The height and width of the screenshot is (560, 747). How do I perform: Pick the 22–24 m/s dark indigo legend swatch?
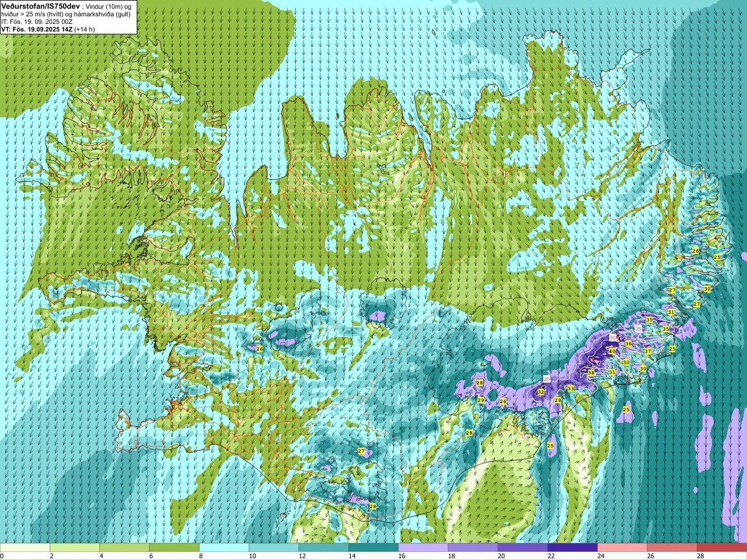pos(573,547)
